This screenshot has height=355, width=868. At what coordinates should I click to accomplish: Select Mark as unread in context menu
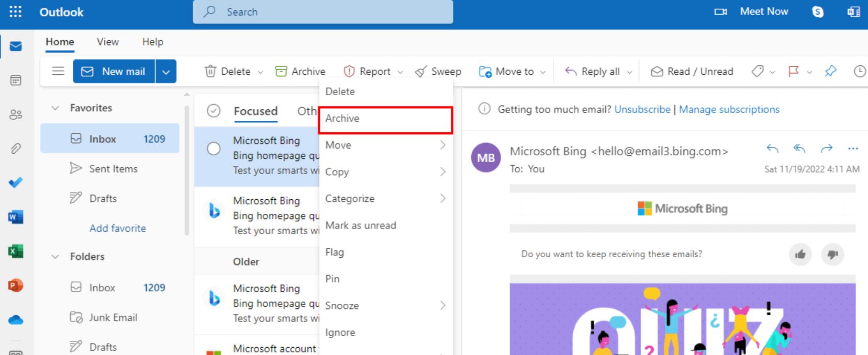[x=386, y=225]
